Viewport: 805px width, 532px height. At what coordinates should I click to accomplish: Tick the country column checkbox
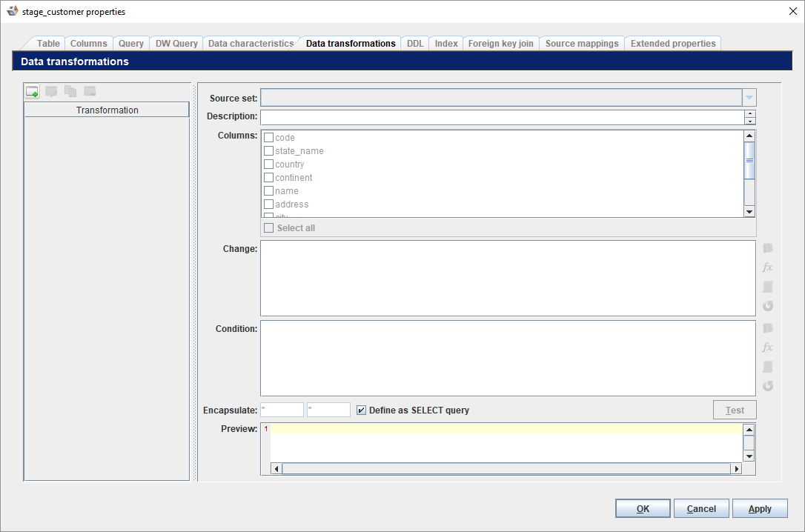coord(268,164)
